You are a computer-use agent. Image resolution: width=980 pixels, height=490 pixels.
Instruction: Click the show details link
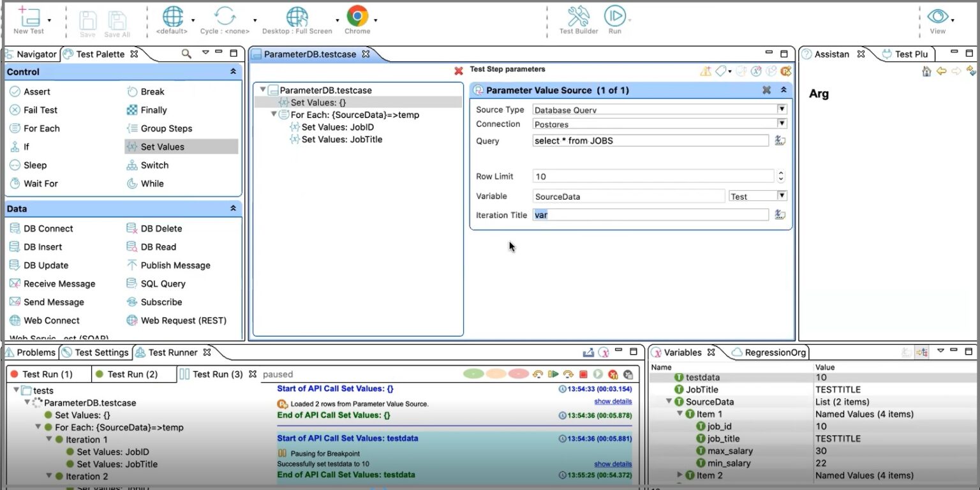pos(612,401)
